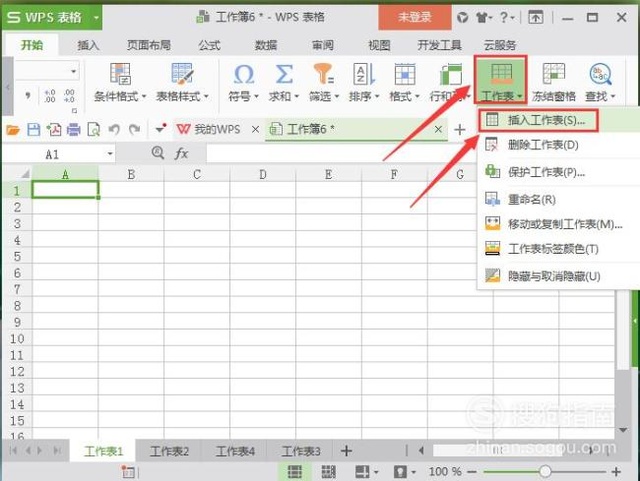Image resolution: width=640 pixels, height=481 pixels.
Task: Expand the 筛选 dropdown arrow
Action: click(x=337, y=97)
